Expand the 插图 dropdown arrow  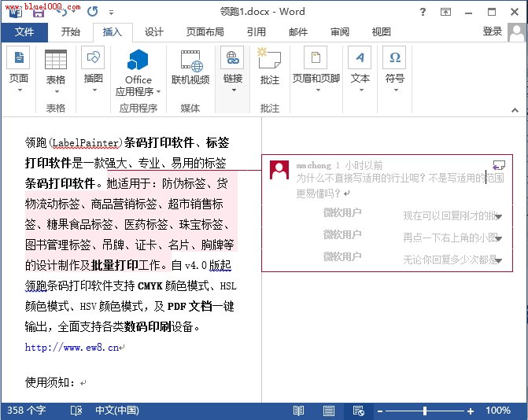click(x=94, y=90)
